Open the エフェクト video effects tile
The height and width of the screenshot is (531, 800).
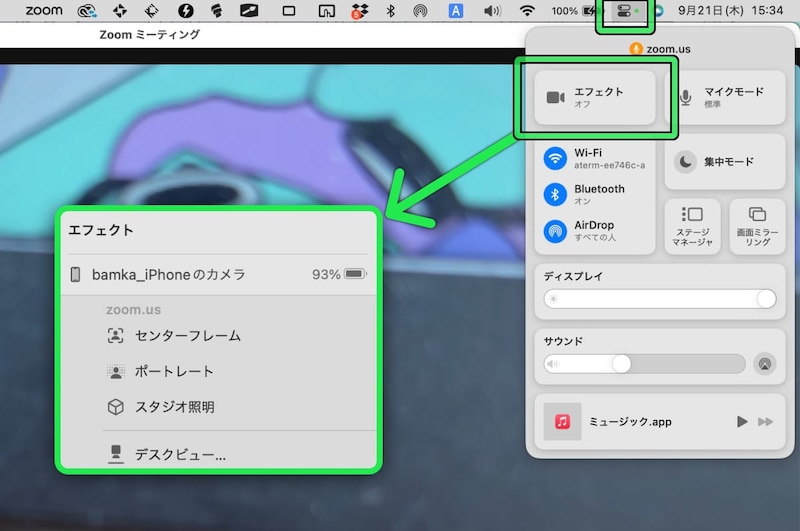click(595, 97)
